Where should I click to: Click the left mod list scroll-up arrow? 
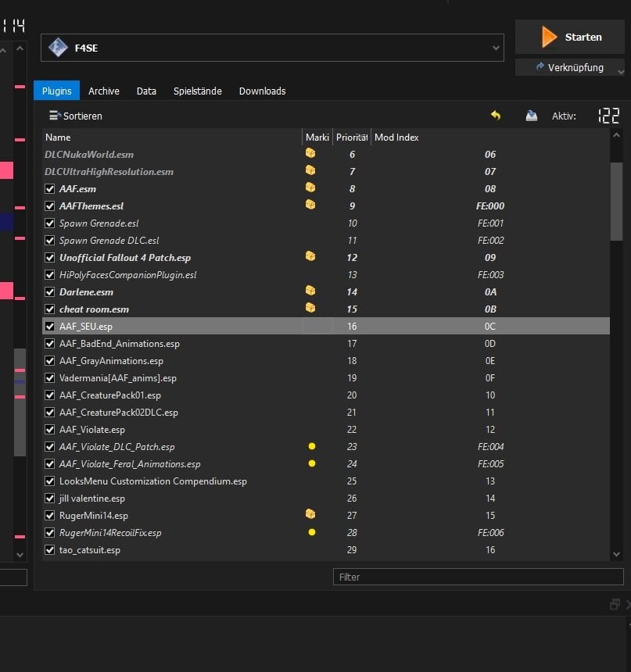(20, 49)
